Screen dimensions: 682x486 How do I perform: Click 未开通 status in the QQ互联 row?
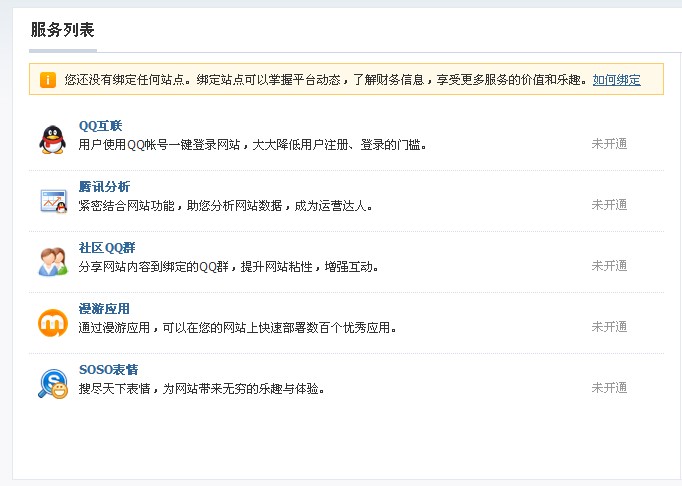609,144
